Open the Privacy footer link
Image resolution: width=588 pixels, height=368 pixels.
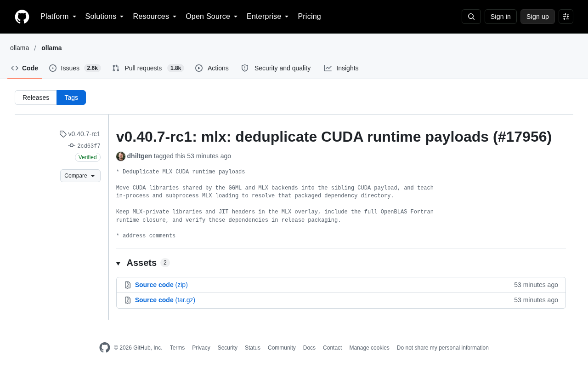tap(201, 348)
